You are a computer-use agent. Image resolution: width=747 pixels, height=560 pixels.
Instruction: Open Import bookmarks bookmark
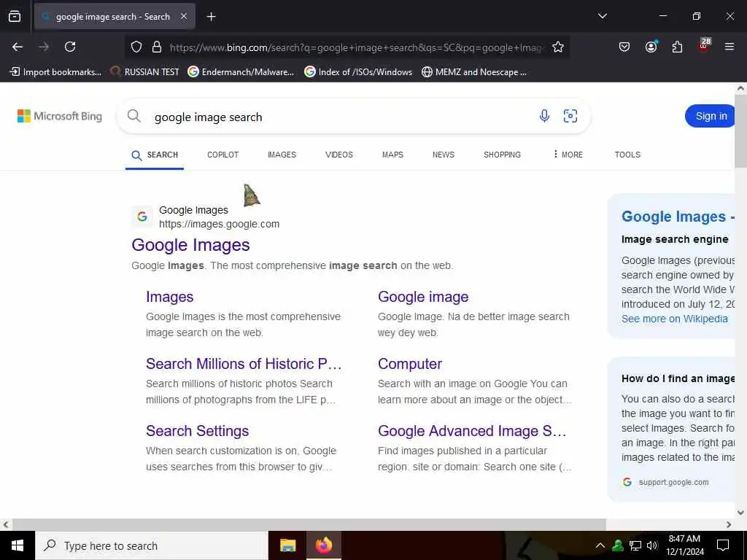(55, 72)
